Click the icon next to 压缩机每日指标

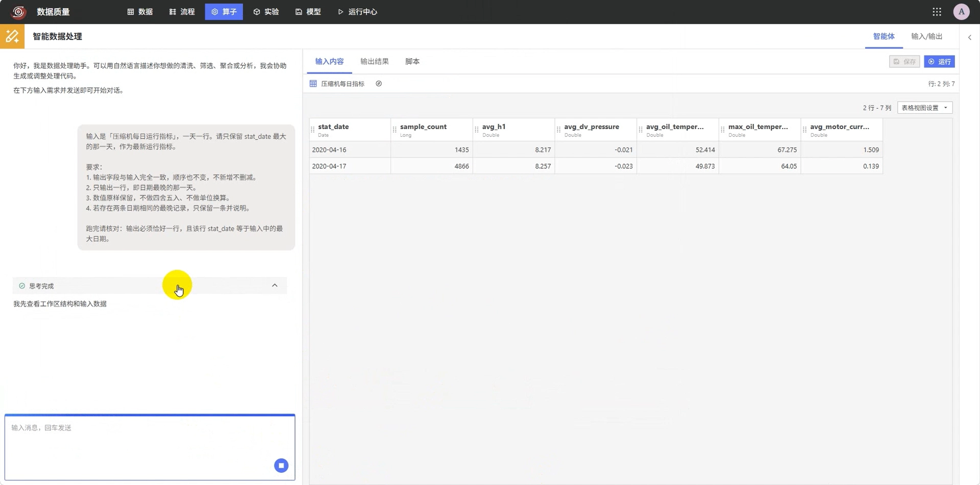click(379, 84)
